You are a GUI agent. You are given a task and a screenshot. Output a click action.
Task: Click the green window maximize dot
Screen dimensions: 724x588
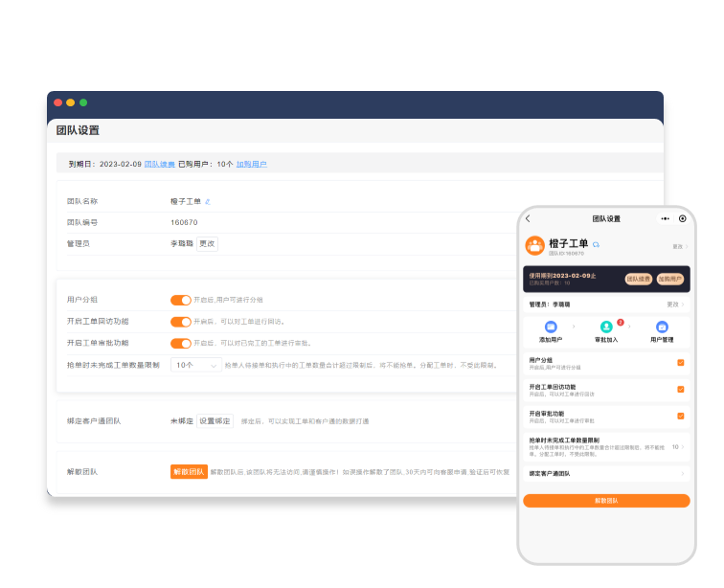83,102
